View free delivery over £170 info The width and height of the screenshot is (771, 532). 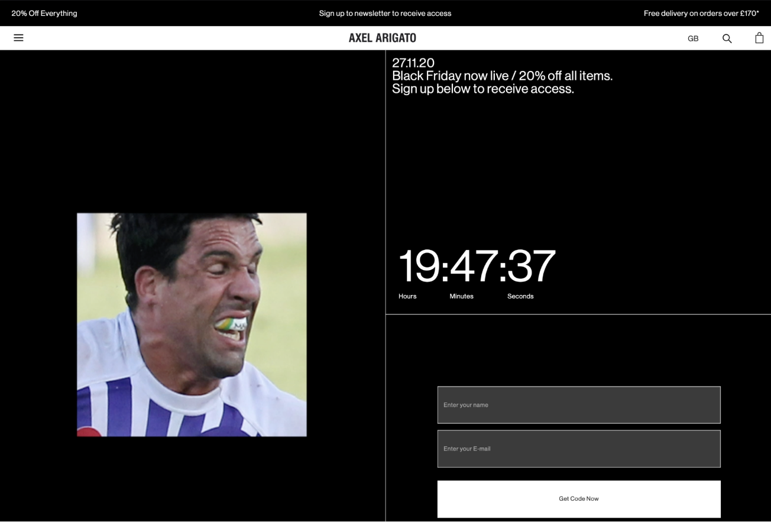(x=701, y=13)
